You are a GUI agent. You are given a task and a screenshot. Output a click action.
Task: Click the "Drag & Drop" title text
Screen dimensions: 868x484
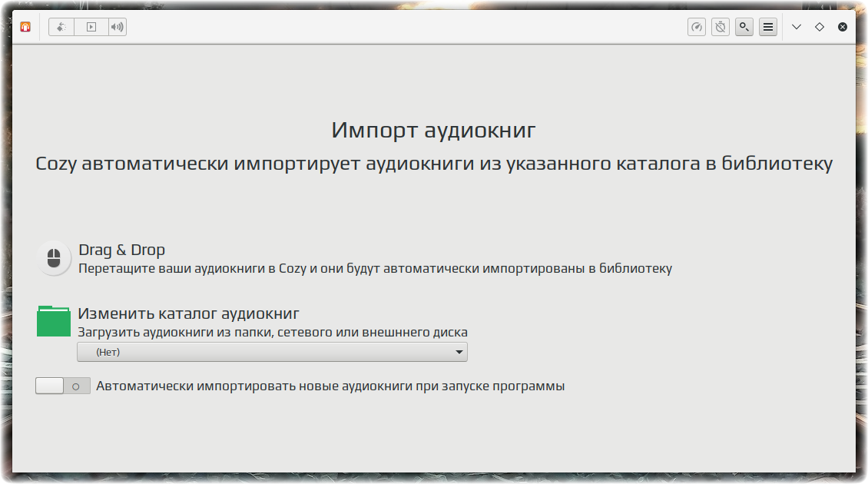click(122, 250)
